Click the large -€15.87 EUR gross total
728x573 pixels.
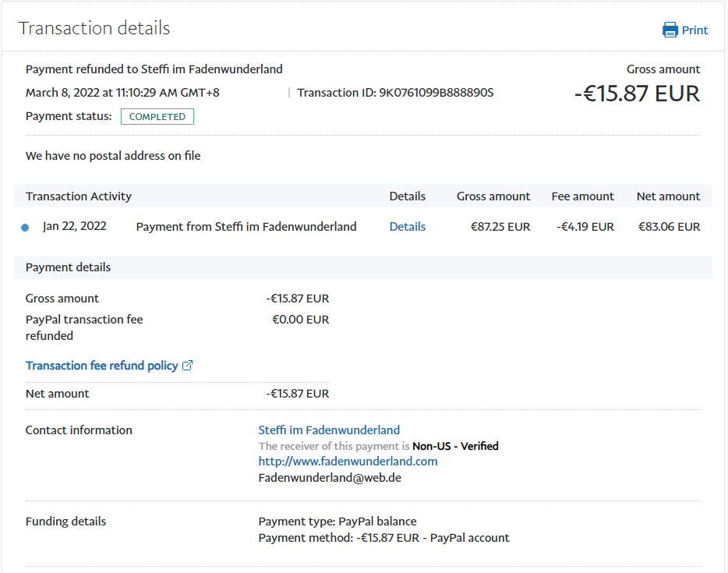click(637, 94)
